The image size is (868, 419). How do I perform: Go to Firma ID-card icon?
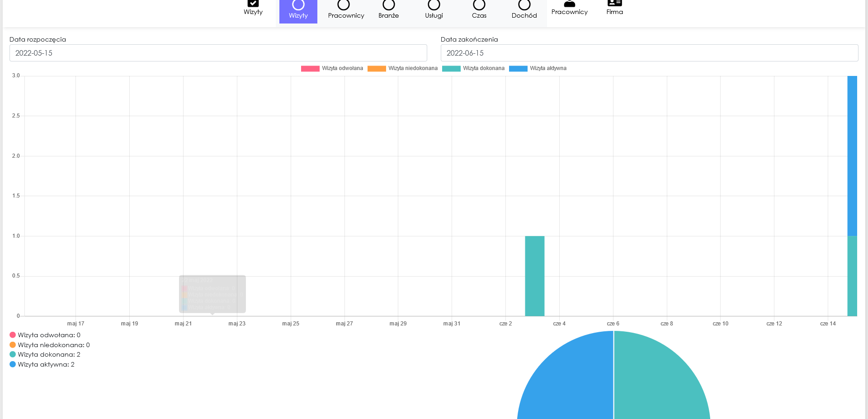pos(614,8)
